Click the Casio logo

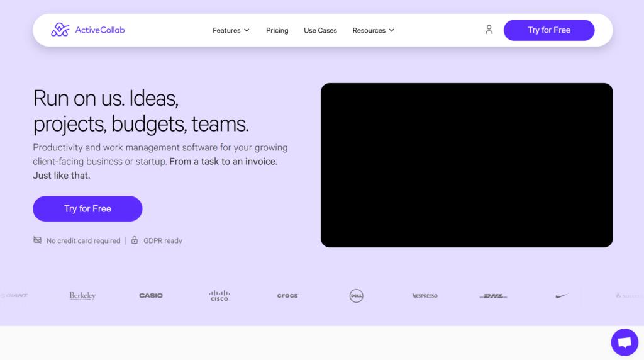pos(151,295)
